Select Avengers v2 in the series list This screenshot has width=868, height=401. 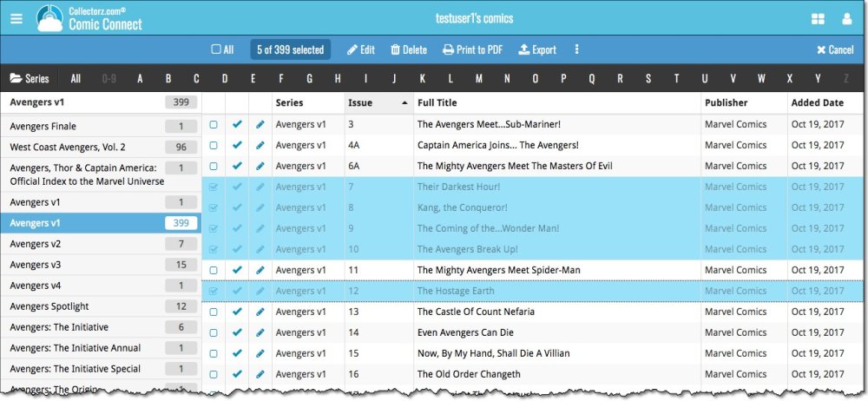pyautogui.click(x=100, y=244)
